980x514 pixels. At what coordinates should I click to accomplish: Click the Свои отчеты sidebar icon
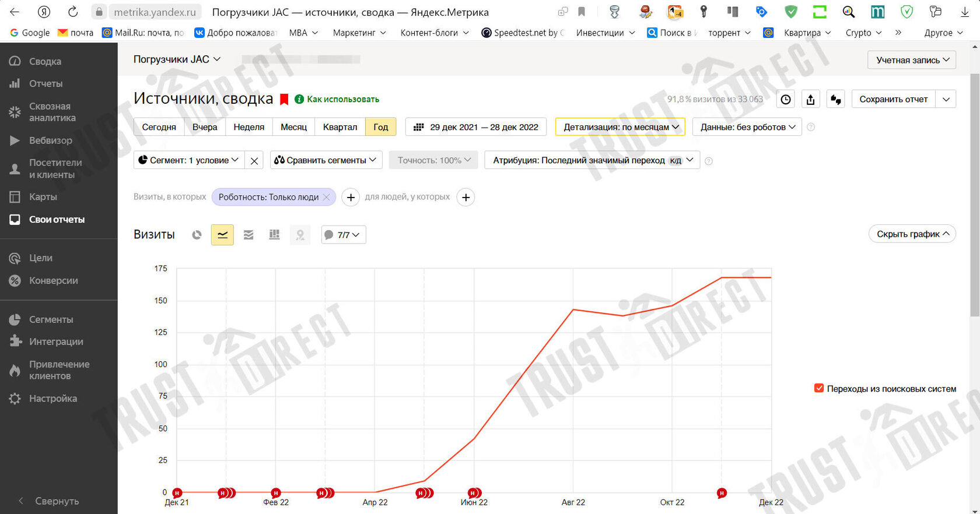pyautogui.click(x=15, y=220)
